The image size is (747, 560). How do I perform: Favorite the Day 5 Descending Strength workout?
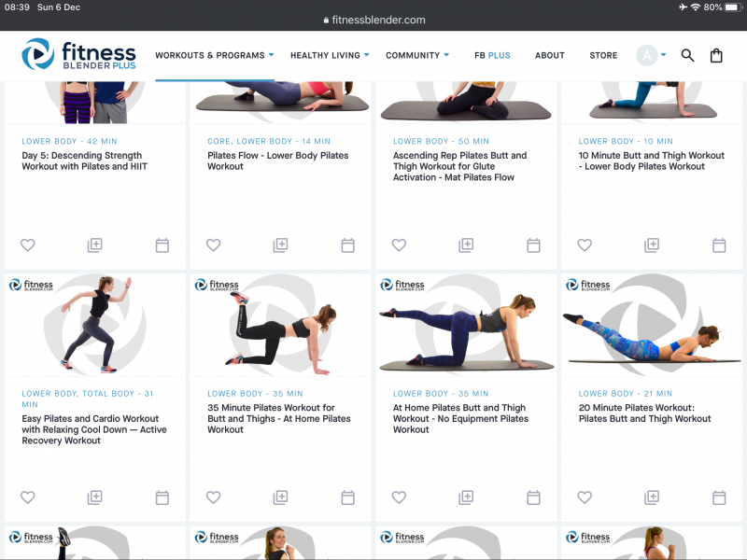[x=28, y=245]
